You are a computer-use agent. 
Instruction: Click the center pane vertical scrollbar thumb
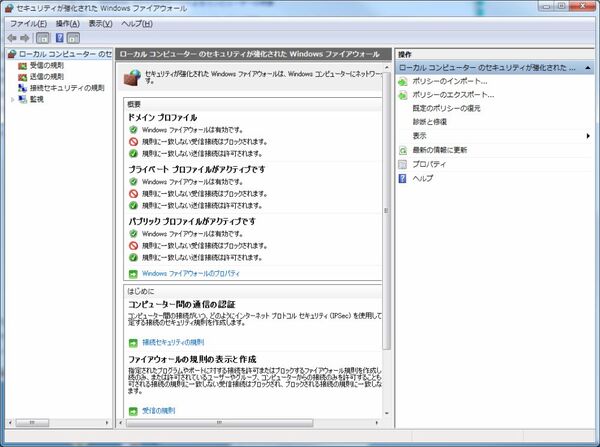[386, 210]
